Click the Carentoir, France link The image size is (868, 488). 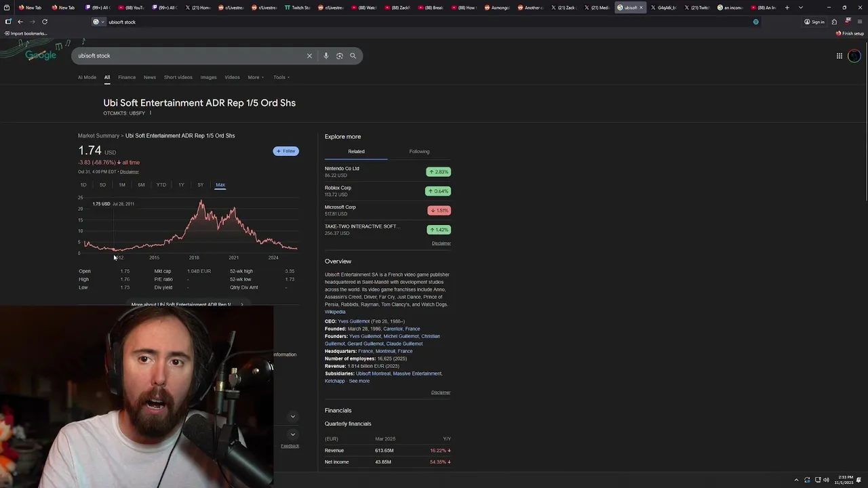click(x=401, y=329)
